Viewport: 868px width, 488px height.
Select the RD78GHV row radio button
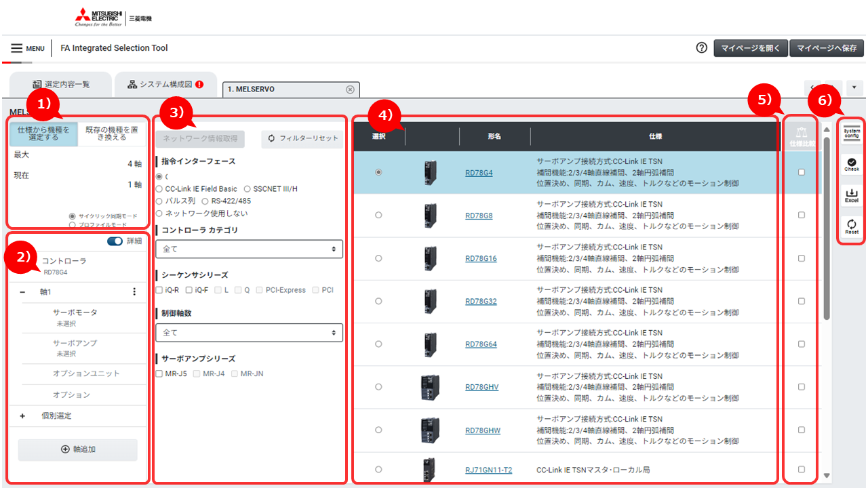click(378, 387)
